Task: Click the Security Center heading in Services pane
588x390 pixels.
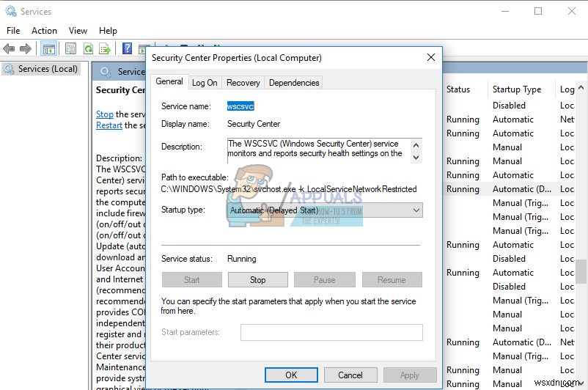Action: [x=121, y=90]
